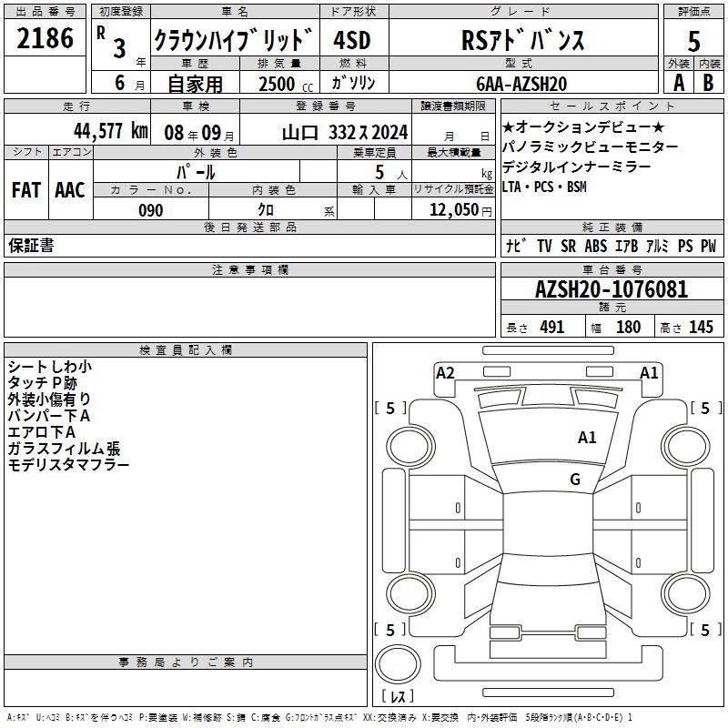
Task: Click the モデリスタマフラー inspector note
Action: click(x=68, y=465)
